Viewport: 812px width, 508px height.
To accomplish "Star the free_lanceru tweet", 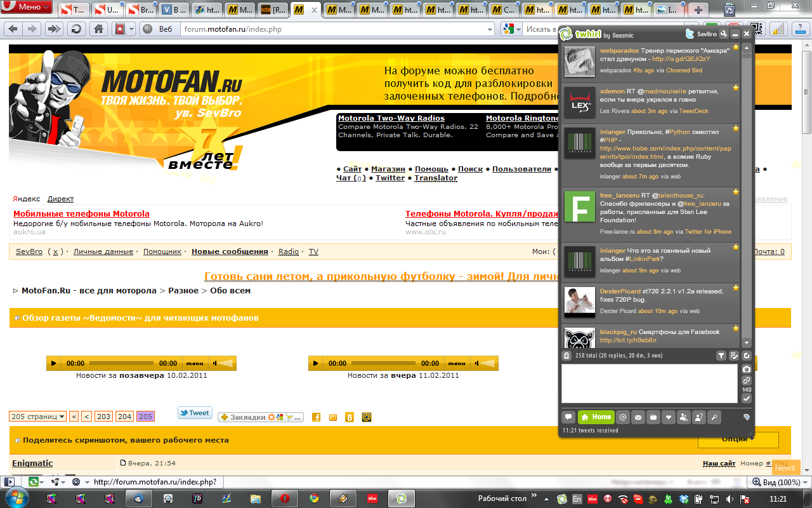I will click(x=736, y=192).
